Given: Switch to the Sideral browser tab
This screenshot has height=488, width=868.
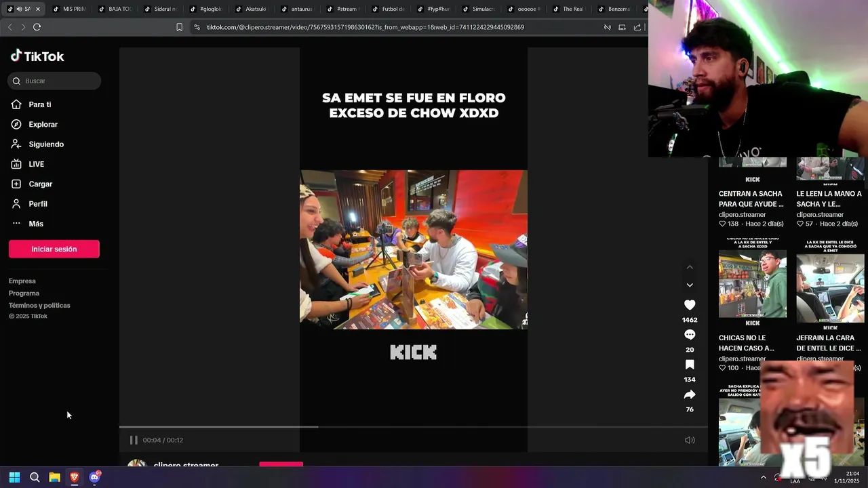Looking at the screenshot, I should pyautogui.click(x=161, y=9).
